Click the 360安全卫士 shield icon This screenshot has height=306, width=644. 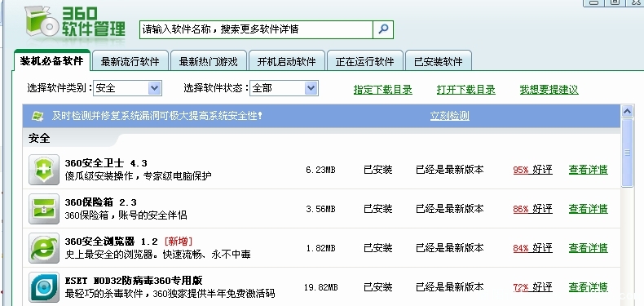44,170
